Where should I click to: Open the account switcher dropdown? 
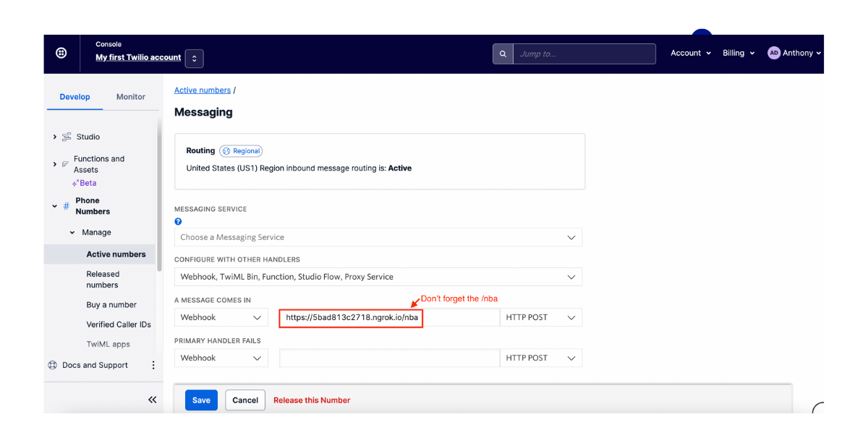pyautogui.click(x=194, y=59)
